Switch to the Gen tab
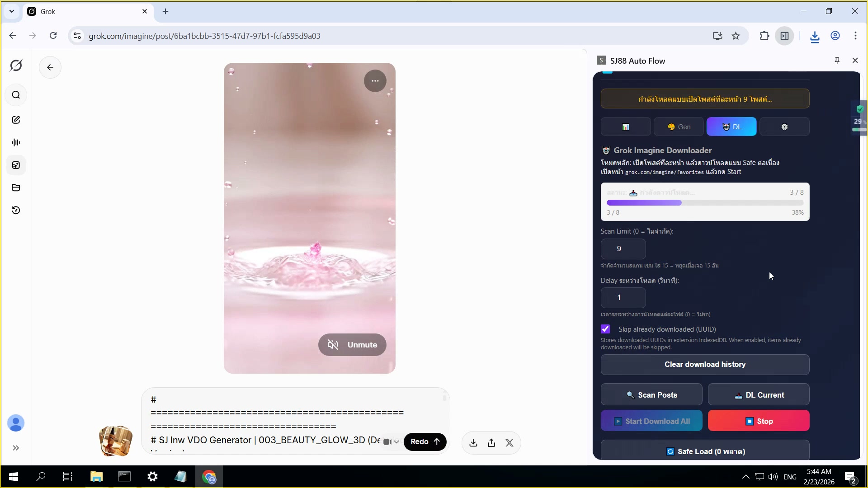Viewport: 868px width, 488px height. pyautogui.click(x=679, y=127)
